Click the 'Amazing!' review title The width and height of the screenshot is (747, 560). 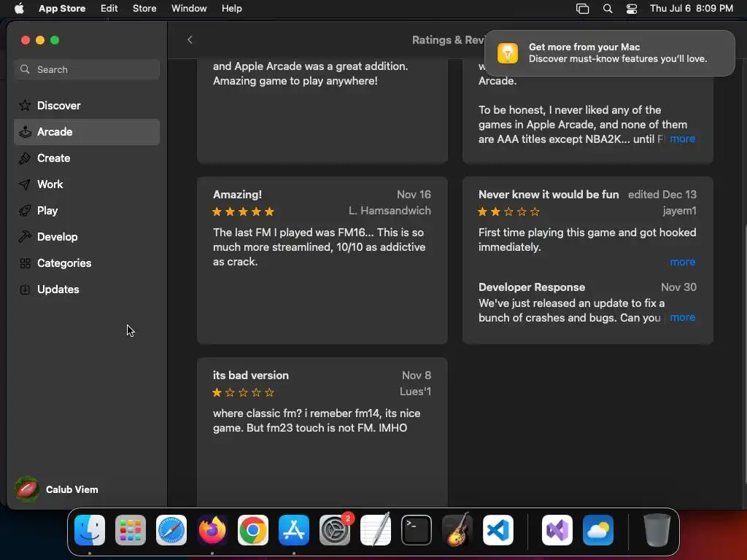tap(237, 194)
